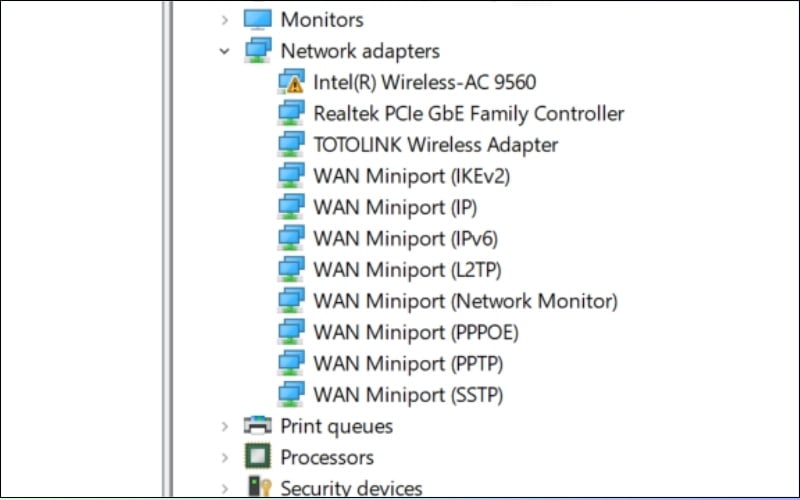
Task: Select WAN Miniport (IPv6) device
Action: coord(405,238)
